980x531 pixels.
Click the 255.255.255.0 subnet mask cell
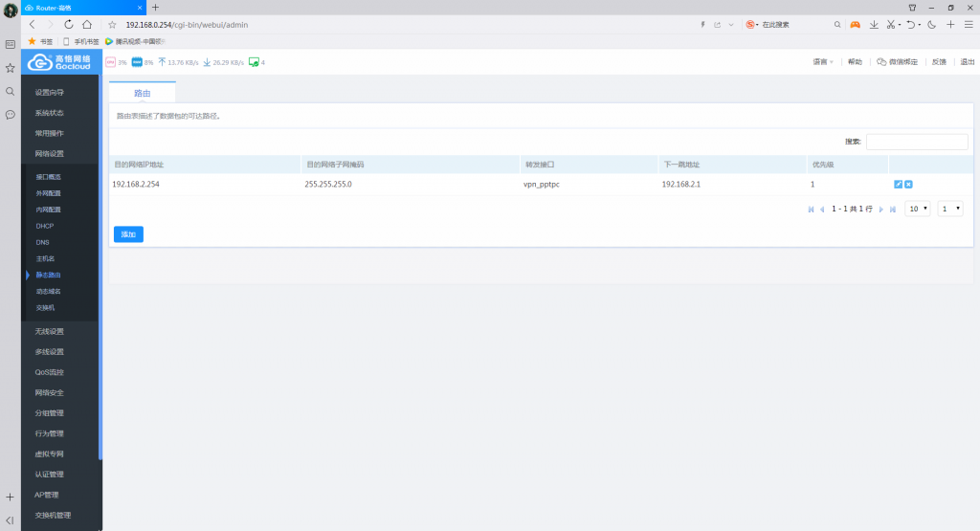328,185
